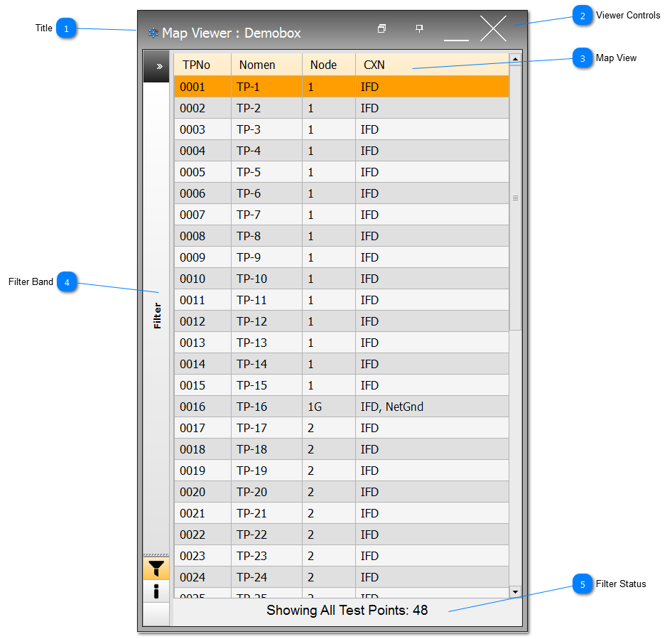
Task: Click the Showing All Test Points status text
Action: click(347, 610)
